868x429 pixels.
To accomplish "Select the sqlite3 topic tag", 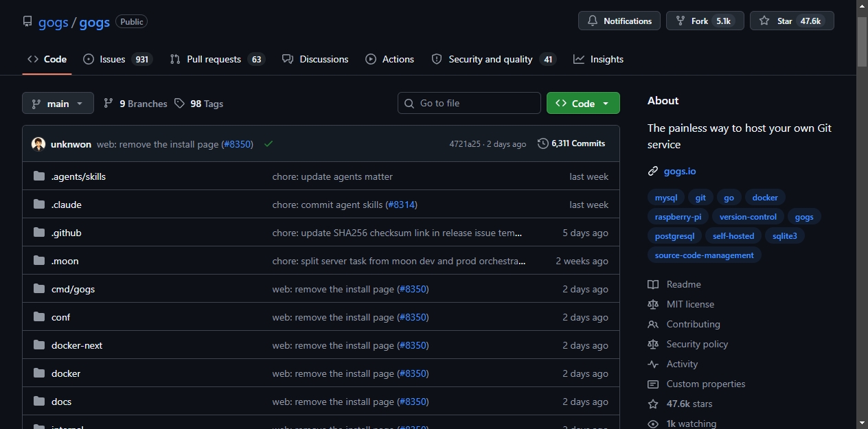I will coord(785,235).
